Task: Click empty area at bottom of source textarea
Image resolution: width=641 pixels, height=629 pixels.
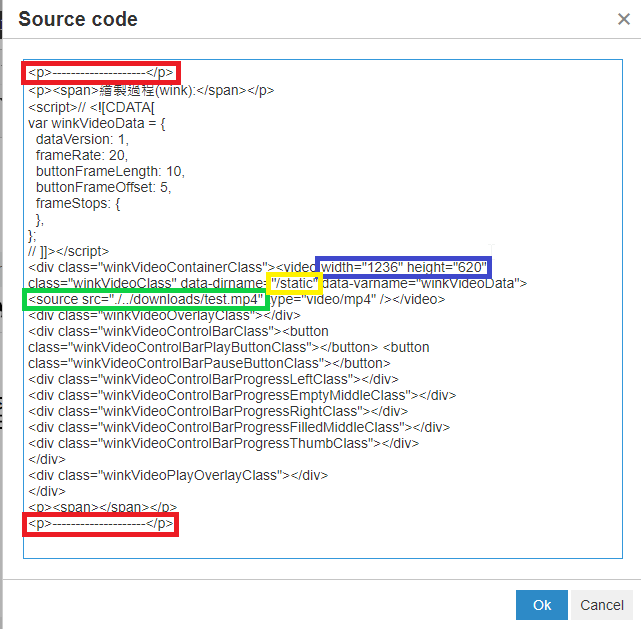Action: coord(323,546)
